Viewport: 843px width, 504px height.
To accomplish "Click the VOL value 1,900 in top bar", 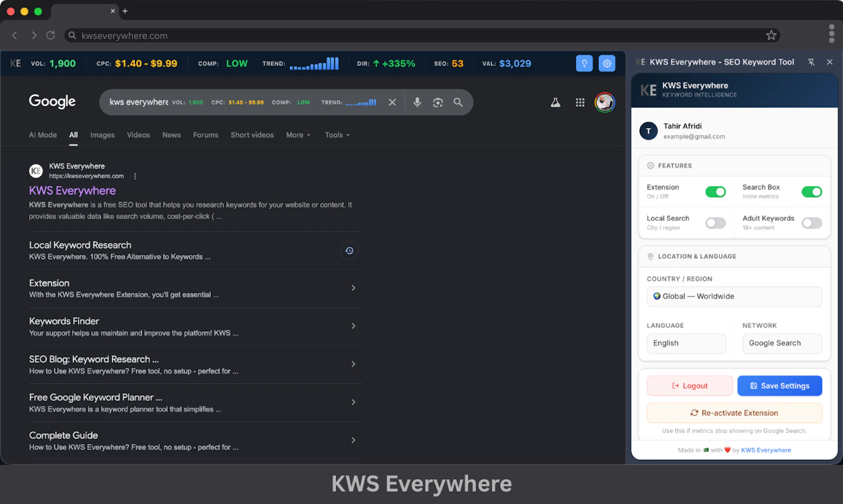I will click(63, 63).
